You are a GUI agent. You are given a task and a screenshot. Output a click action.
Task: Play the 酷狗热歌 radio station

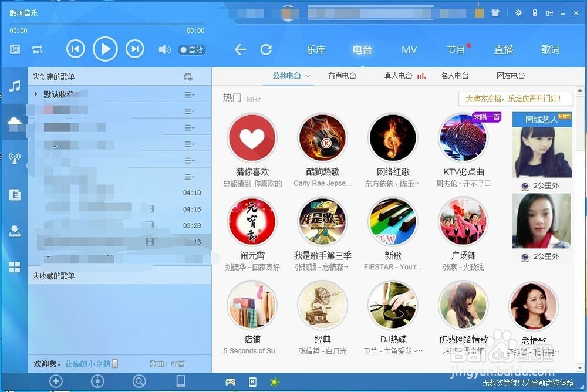322,138
